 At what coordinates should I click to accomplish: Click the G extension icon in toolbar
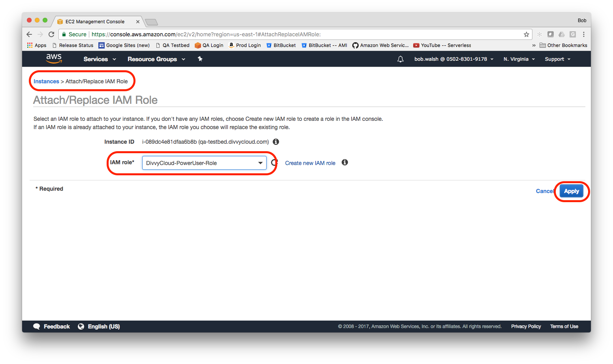coord(573,34)
